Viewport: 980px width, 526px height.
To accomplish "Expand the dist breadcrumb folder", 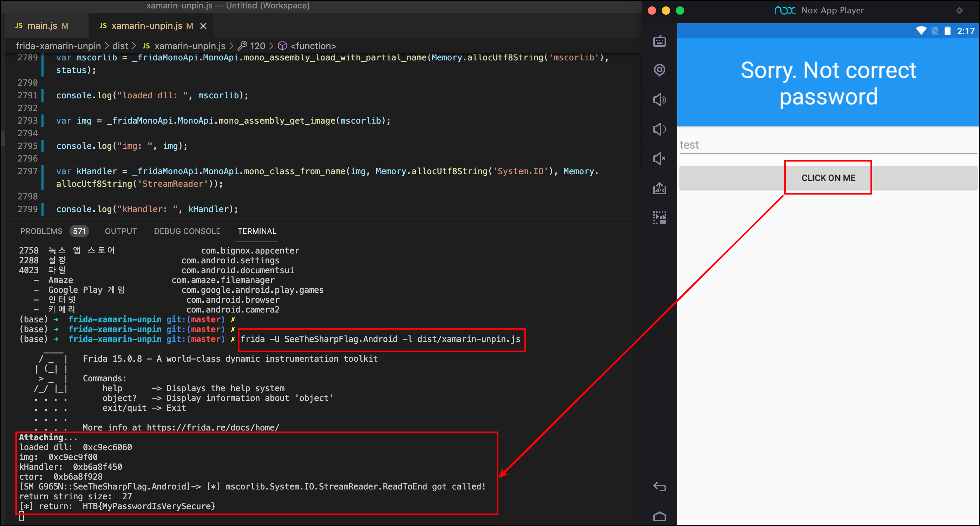I will point(120,46).
